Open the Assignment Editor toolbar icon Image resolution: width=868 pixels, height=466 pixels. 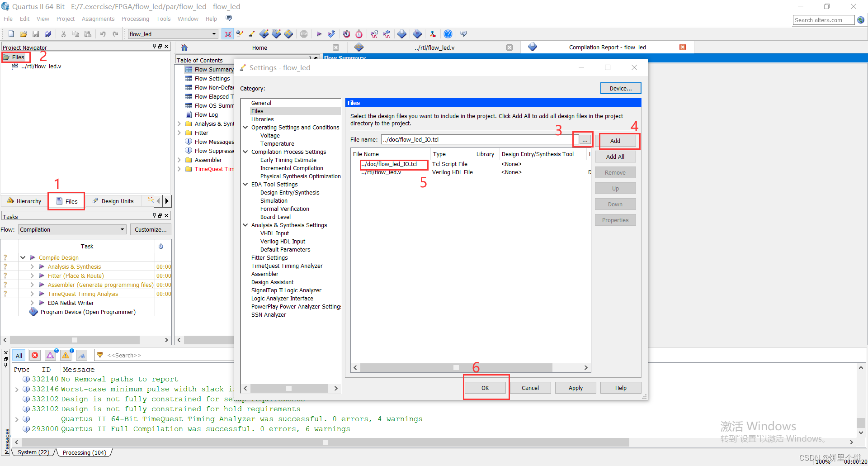(x=240, y=34)
